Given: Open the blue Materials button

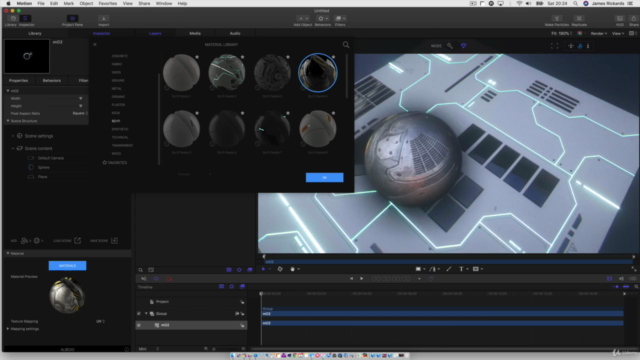Looking at the screenshot, I should (67, 266).
